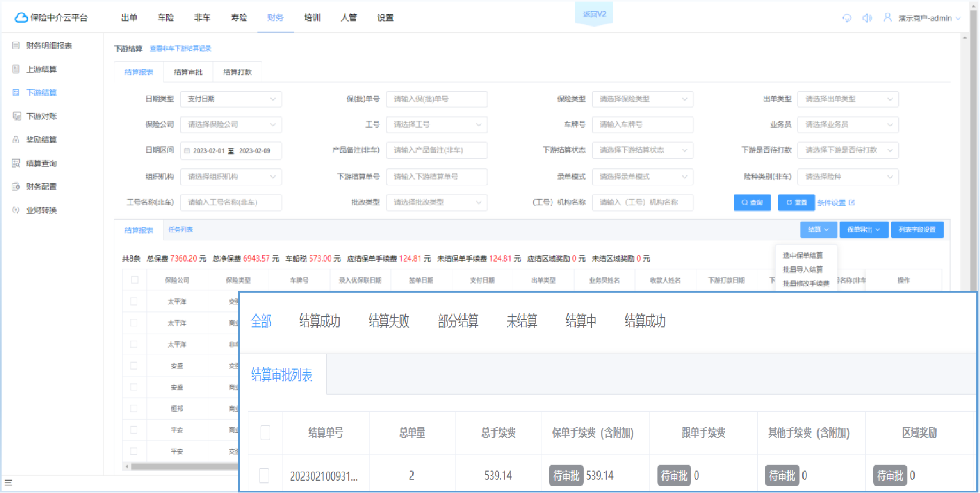Tick the checkbox of first 安盛 row

tap(134, 365)
